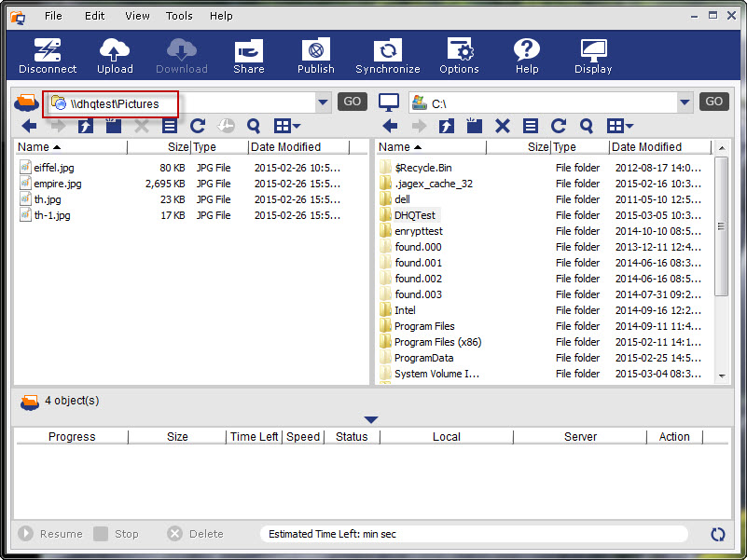Image resolution: width=747 pixels, height=560 pixels.
Task: Go up one folder in remote pane
Action: tap(86, 126)
